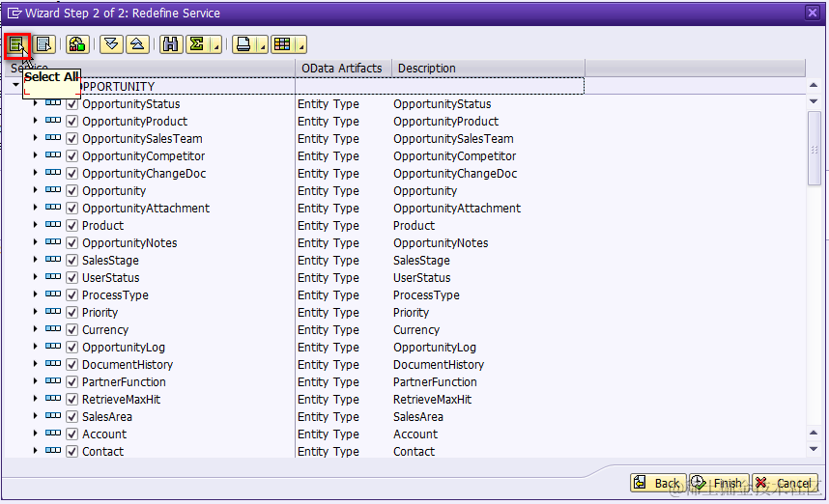Uncheck the OpportunityProduct checkbox
829x504 pixels.
coord(71,122)
